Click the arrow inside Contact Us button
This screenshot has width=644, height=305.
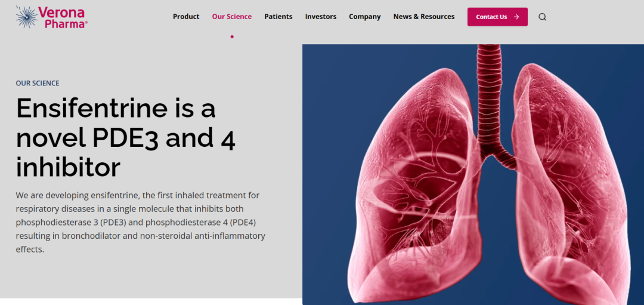click(x=516, y=17)
